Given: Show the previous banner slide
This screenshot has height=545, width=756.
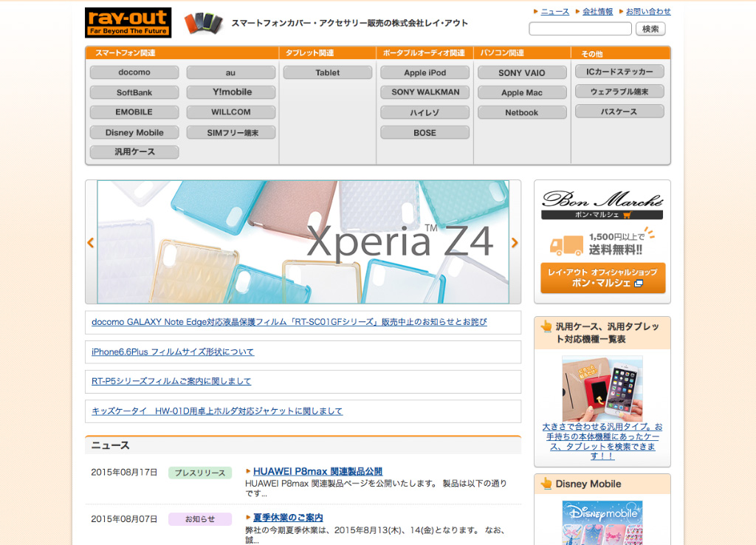Looking at the screenshot, I should [91, 242].
